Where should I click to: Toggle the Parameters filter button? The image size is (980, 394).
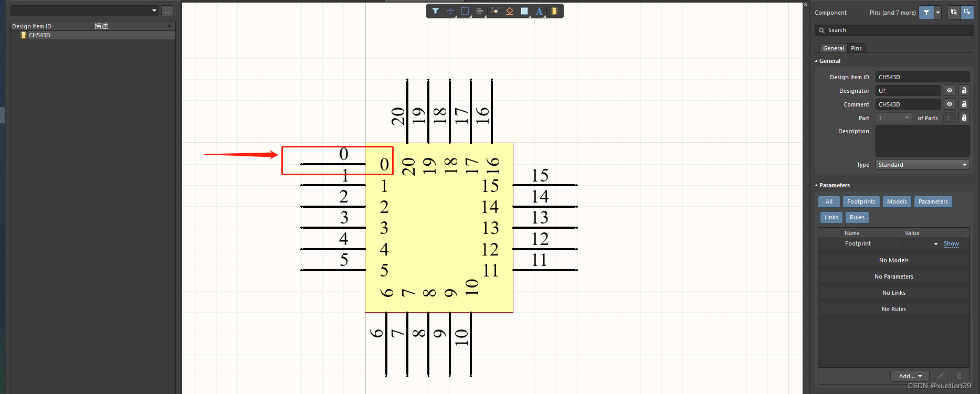933,201
